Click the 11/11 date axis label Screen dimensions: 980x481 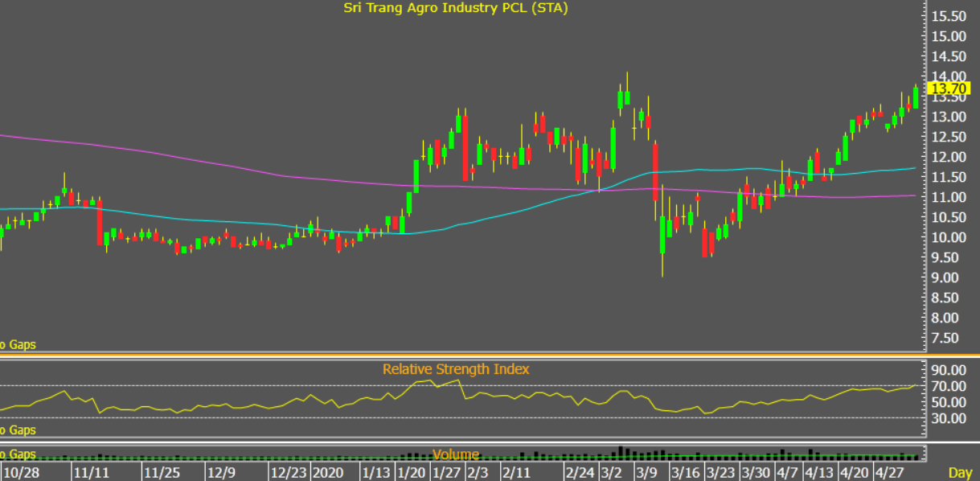[91, 472]
